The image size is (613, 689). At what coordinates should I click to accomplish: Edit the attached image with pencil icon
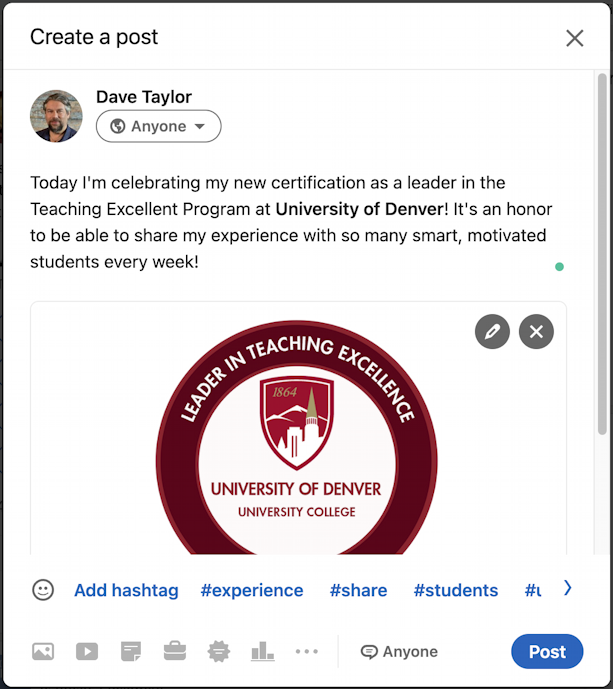click(492, 332)
